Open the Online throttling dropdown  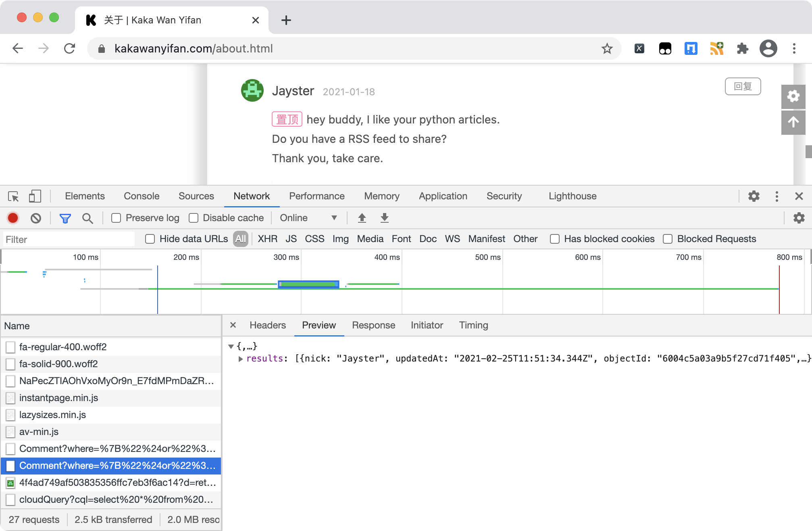[x=308, y=218]
